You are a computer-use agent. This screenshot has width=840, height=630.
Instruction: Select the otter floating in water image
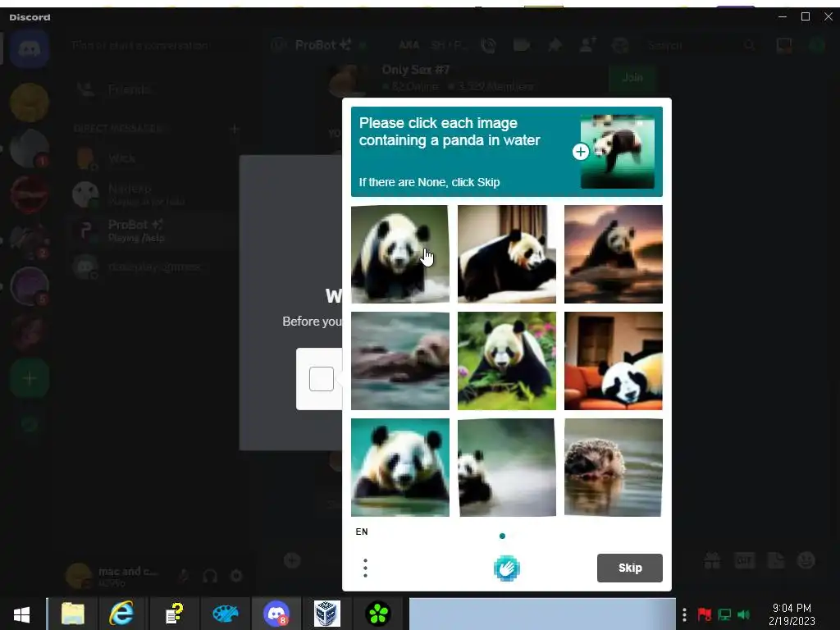[400, 361]
